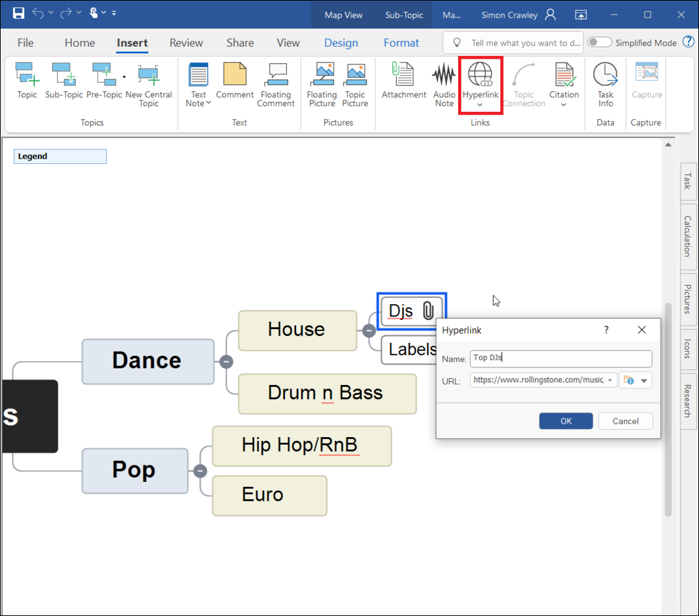Insert a Topic Picture
The width and height of the screenshot is (699, 616).
(355, 76)
